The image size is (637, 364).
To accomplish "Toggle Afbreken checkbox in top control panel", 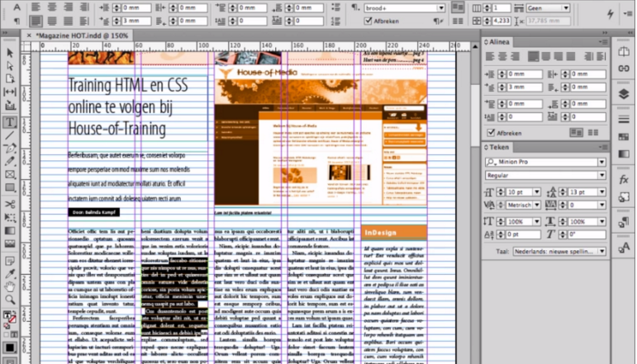I will pyautogui.click(x=368, y=21).
